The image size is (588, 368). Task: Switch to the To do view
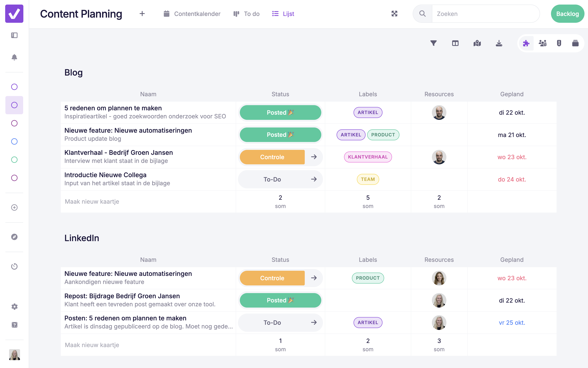(x=246, y=14)
